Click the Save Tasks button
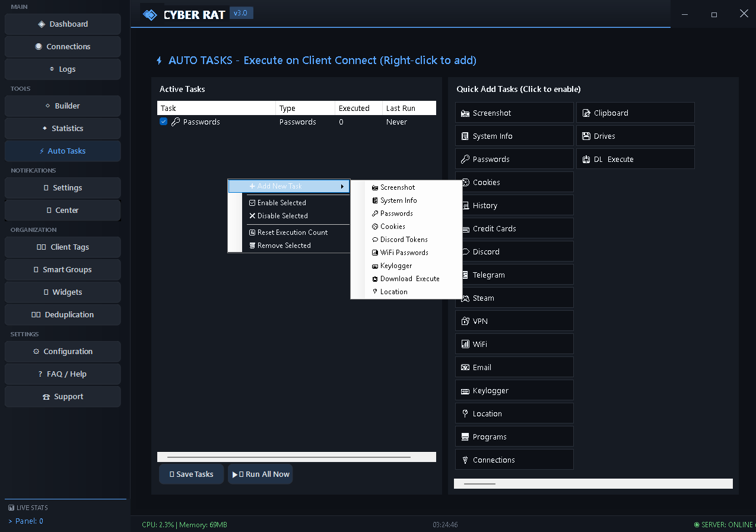This screenshot has width=756, height=532. point(191,474)
